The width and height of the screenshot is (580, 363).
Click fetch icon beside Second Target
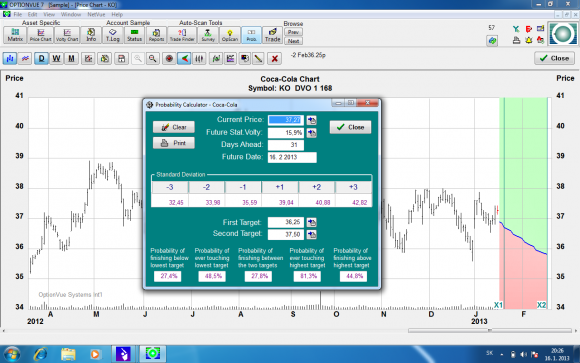(312, 235)
